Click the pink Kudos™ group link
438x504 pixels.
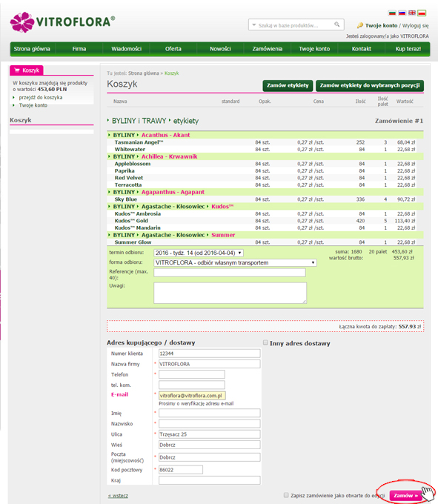[222, 207]
